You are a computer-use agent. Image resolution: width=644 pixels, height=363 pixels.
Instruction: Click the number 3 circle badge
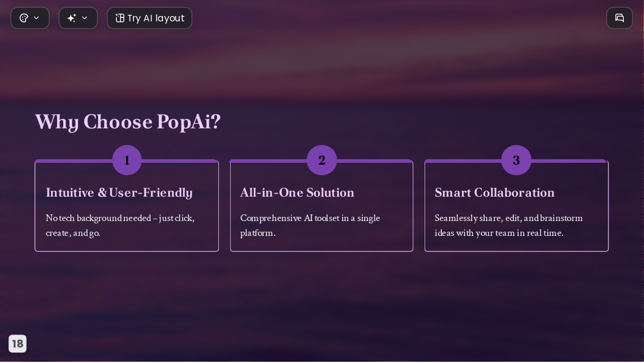tap(516, 160)
